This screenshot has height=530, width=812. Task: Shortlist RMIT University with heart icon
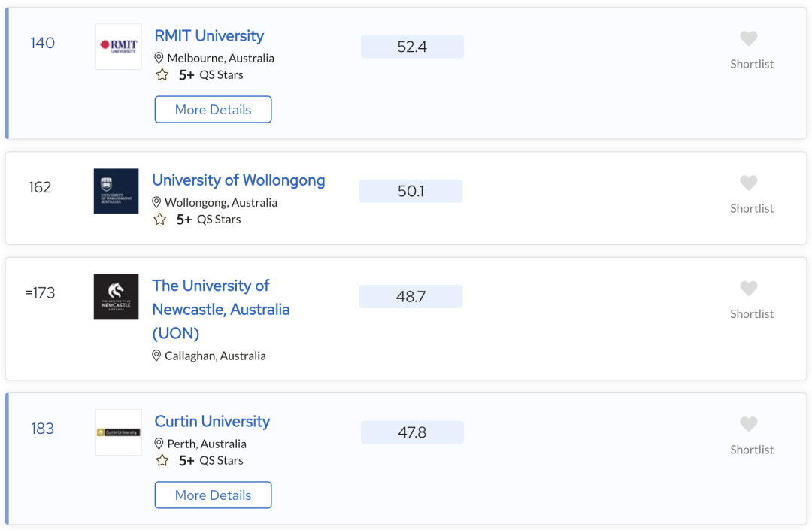pyautogui.click(x=748, y=38)
